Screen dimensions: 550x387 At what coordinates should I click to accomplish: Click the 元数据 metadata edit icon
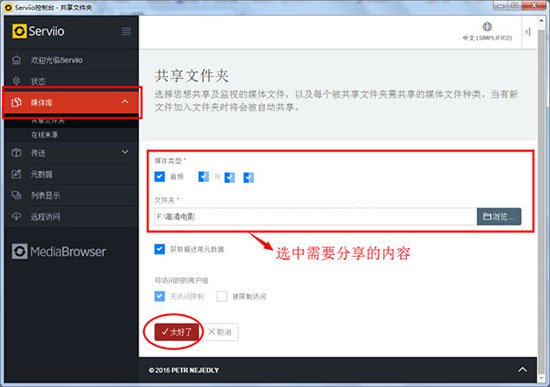pos(16,174)
